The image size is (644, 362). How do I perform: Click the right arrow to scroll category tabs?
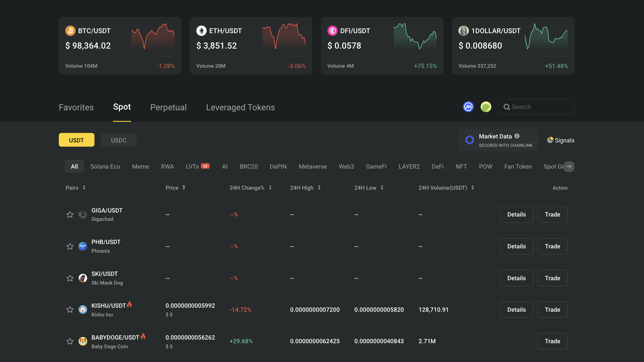click(569, 166)
